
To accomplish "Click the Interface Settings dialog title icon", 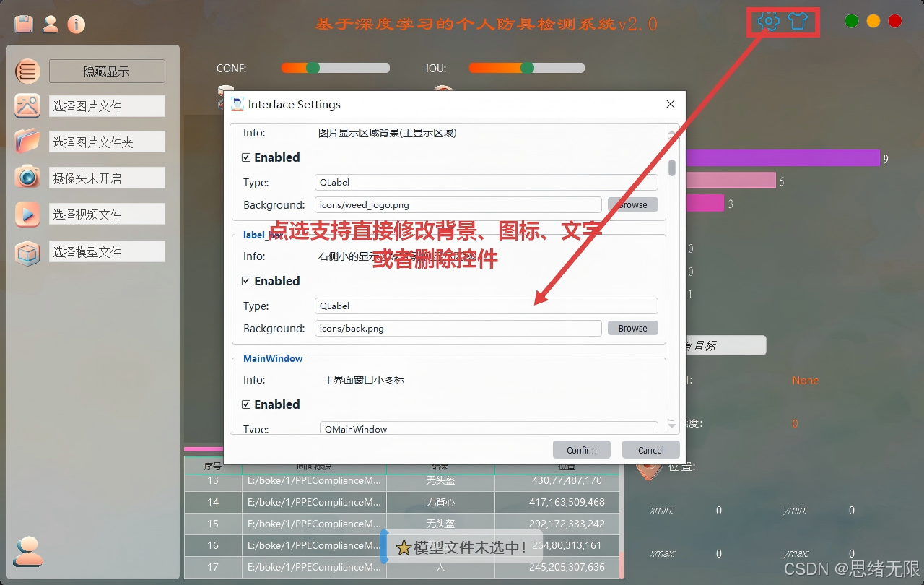I will tap(237, 104).
